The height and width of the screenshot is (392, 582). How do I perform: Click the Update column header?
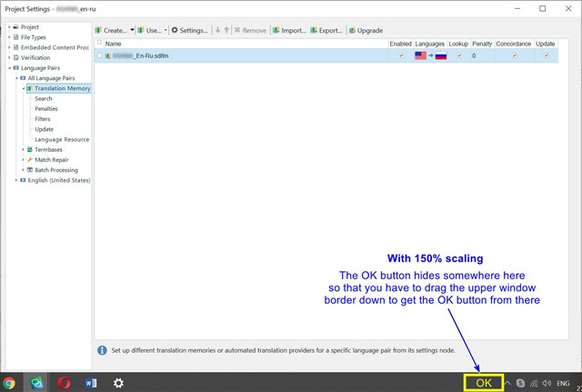click(x=546, y=44)
